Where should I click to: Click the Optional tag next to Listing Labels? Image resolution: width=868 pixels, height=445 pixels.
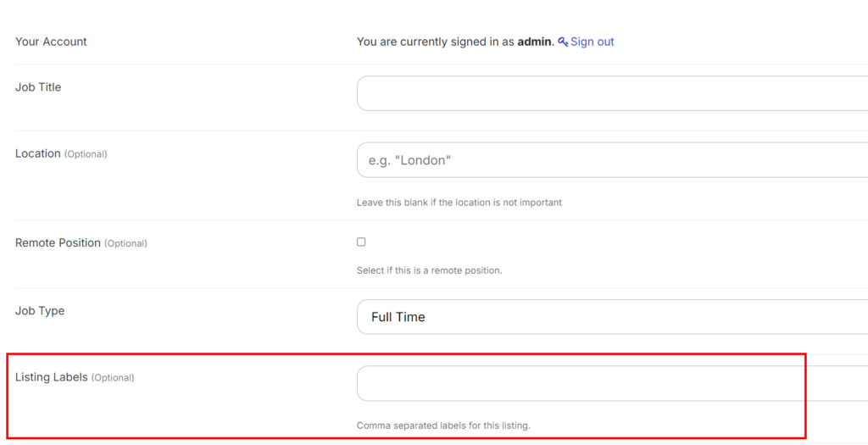tap(113, 378)
